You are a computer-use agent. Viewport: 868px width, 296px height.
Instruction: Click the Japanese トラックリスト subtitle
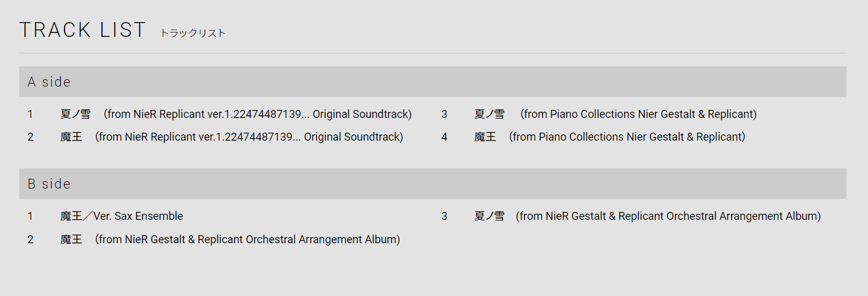(193, 33)
